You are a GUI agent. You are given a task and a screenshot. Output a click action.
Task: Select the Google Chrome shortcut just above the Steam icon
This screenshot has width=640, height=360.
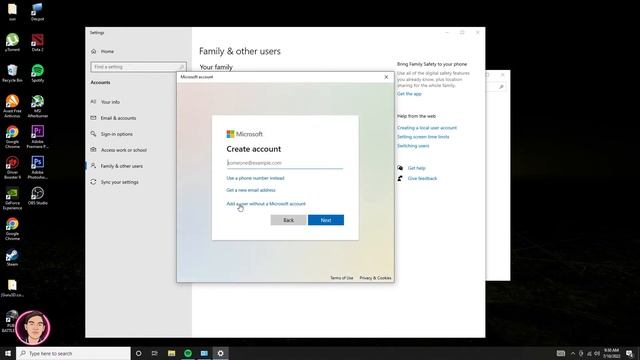click(12, 229)
